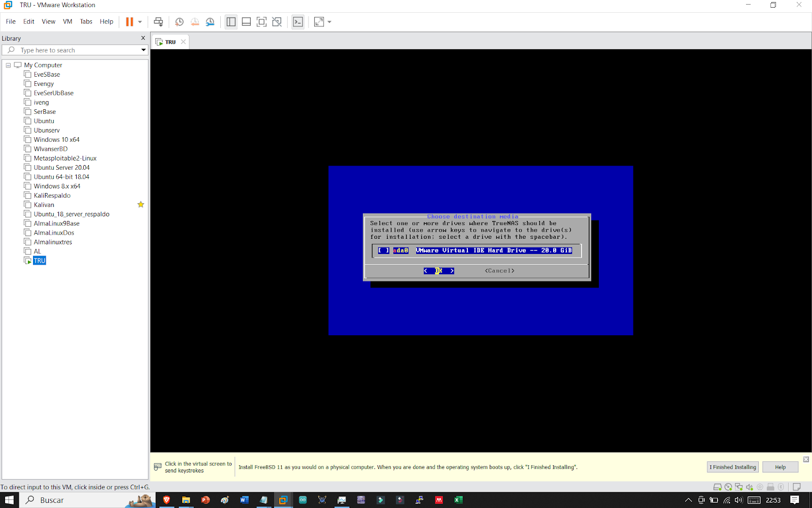Screen dimensions: 812x508
Task: Revert VM to previous snapshot
Action: 195,22
